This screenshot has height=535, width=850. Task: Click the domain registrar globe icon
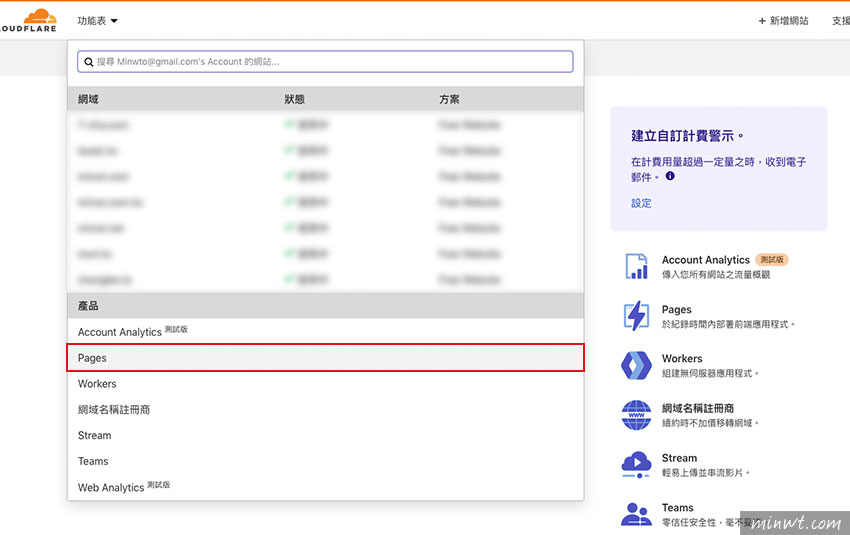(x=636, y=415)
